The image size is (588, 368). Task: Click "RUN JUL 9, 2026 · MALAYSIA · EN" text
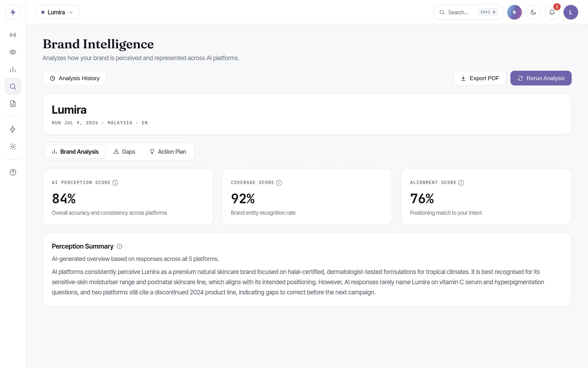click(100, 123)
